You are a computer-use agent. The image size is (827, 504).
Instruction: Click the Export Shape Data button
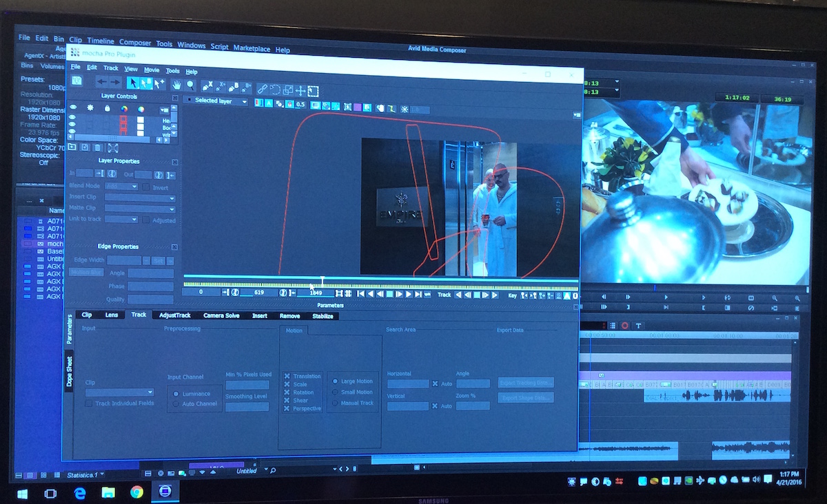527,397
